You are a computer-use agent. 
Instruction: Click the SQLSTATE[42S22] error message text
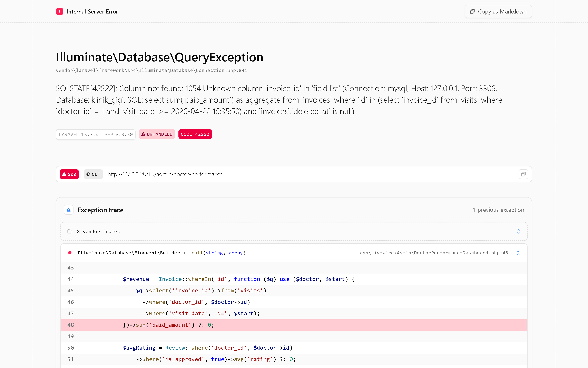279,100
